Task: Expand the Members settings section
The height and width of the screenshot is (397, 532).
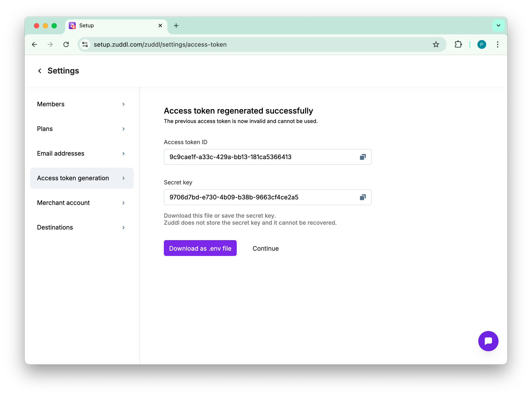Action: [x=82, y=104]
